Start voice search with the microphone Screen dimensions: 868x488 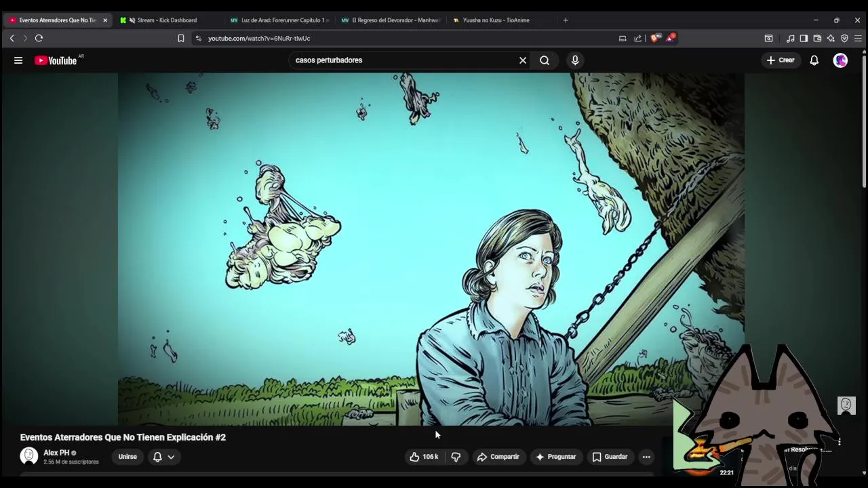[575, 60]
